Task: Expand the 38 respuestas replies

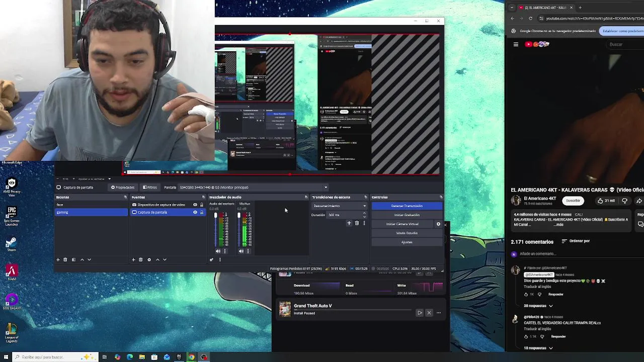Action: click(x=538, y=306)
